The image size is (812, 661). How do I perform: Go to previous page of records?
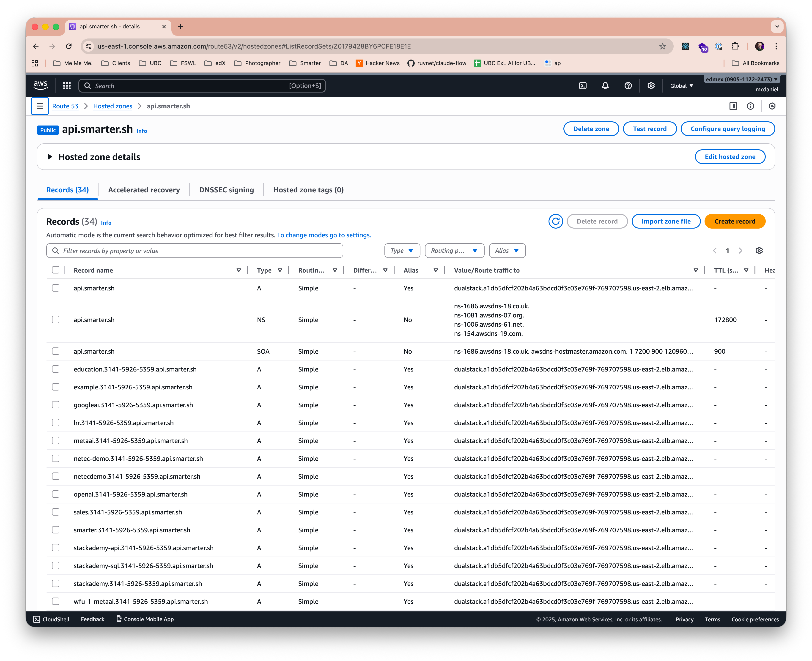[714, 251]
